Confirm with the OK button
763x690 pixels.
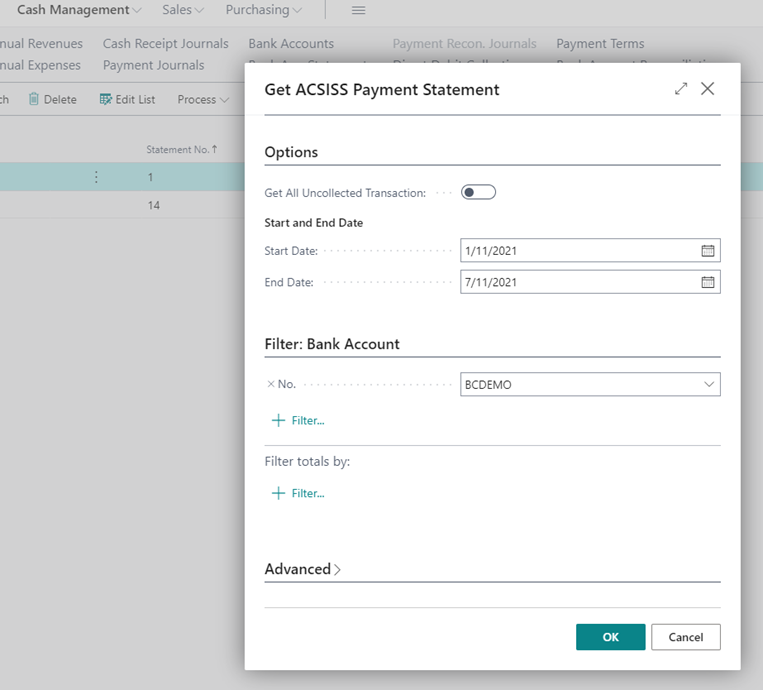tap(610, 637)
